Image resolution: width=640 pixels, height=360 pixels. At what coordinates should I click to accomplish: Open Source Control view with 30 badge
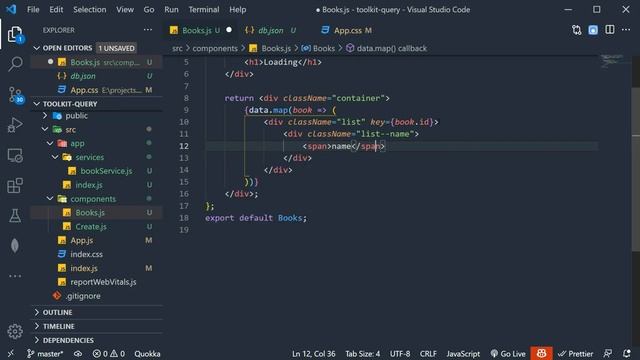(x=15, y=95)
